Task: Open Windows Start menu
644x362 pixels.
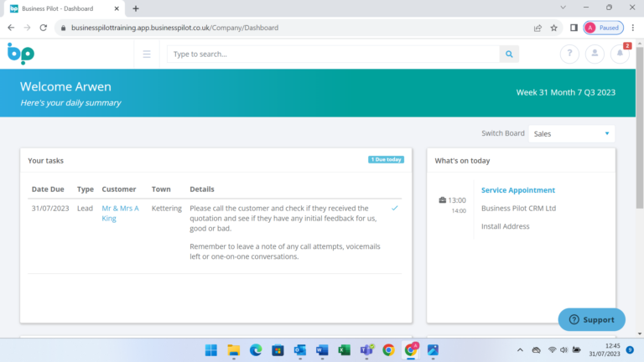Action: click(x=211, y=350)
